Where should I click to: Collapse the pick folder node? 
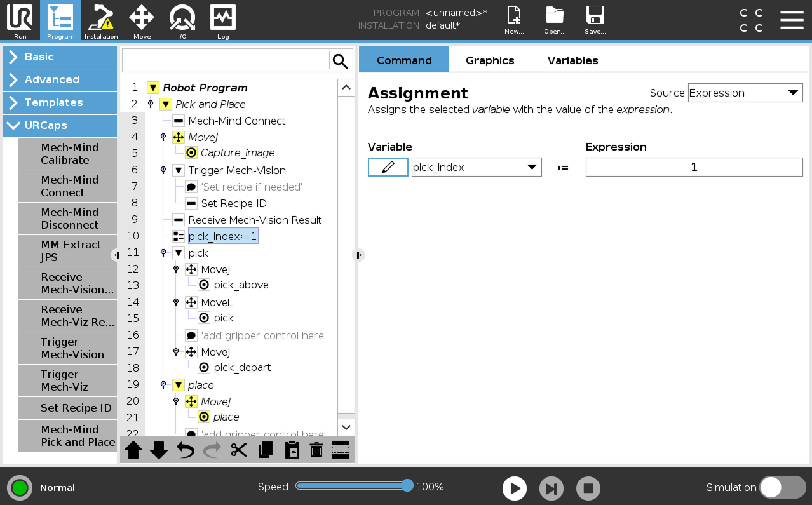point(179,253)
